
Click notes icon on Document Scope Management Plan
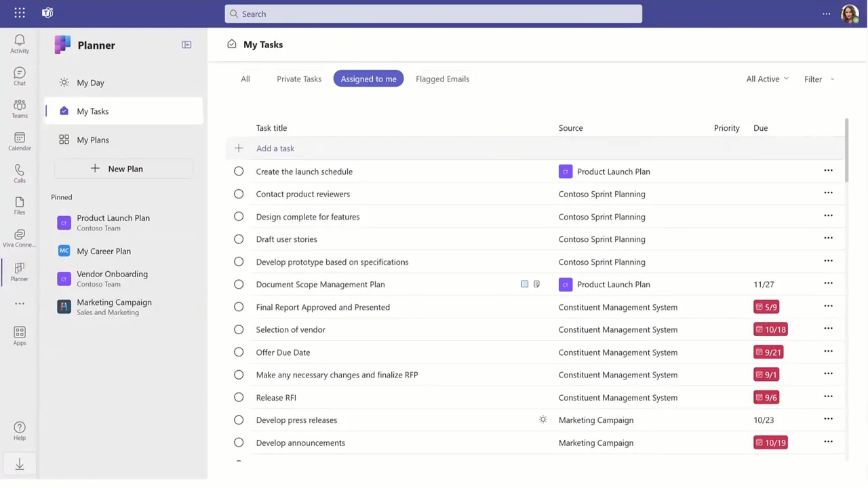(536, 284)
